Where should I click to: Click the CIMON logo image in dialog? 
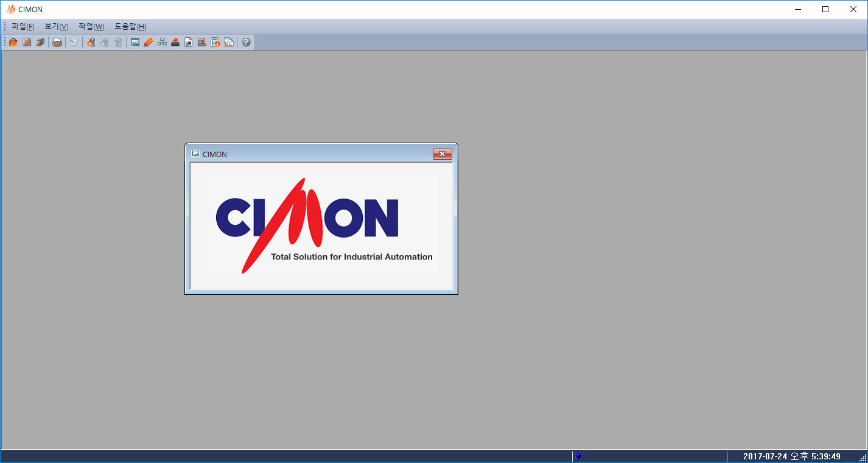[x=324, y=225]
